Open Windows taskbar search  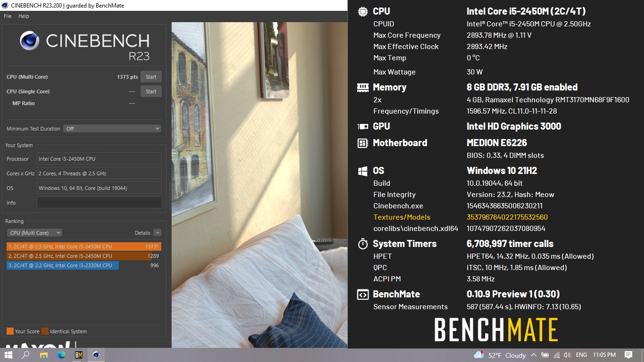(26, 355)
